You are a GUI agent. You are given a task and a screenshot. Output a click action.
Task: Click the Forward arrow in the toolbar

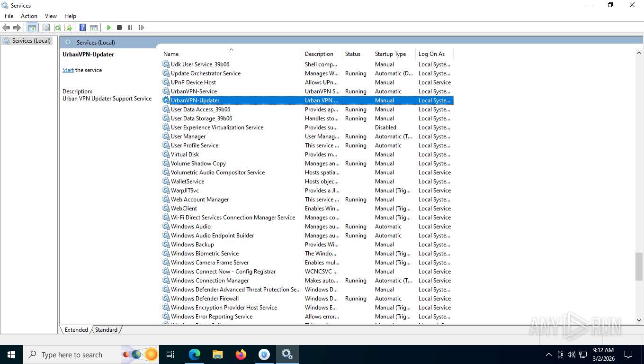pyautogui.click(x=17, y=27)
